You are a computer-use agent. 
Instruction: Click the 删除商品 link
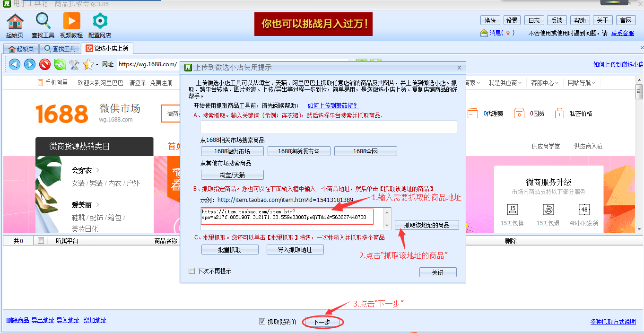(x=18, y=320)
